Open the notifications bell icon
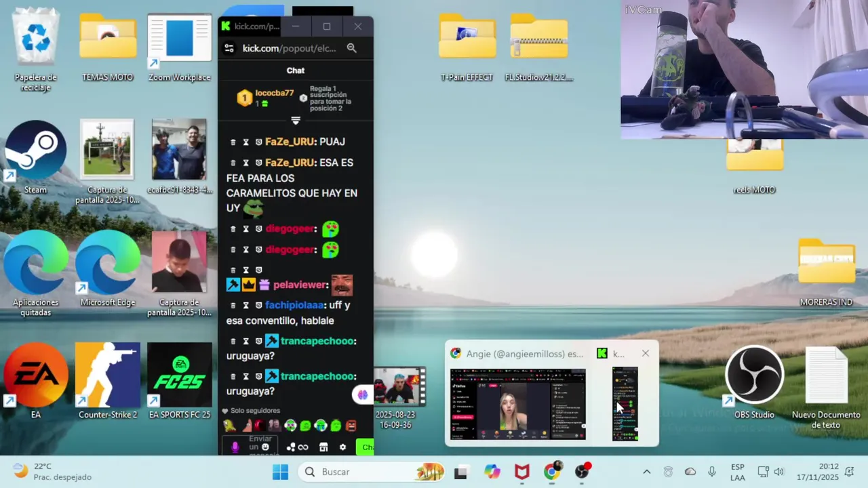The image size is (868, 488). 850,472
